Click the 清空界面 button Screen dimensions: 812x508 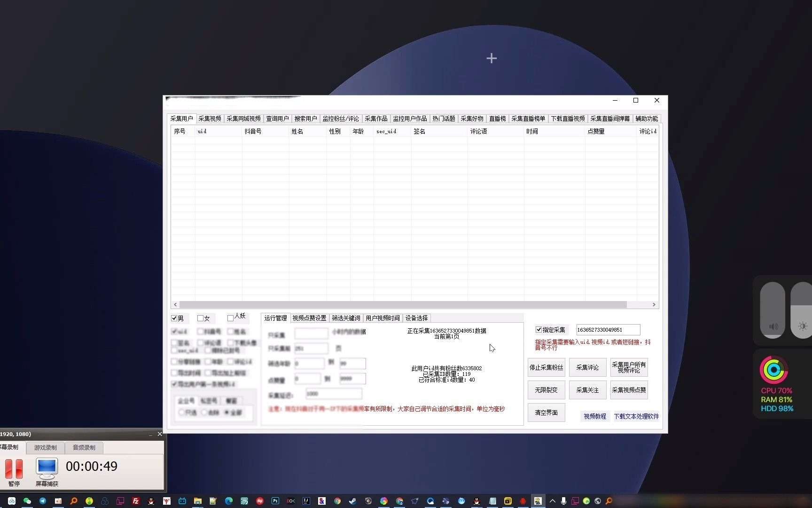[546, 413]
